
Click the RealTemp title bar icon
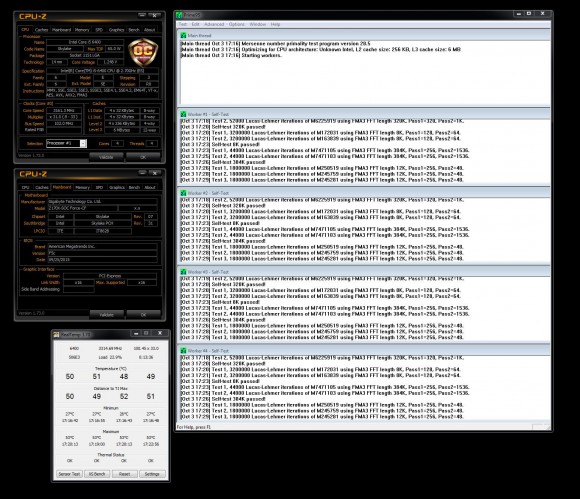56,334
